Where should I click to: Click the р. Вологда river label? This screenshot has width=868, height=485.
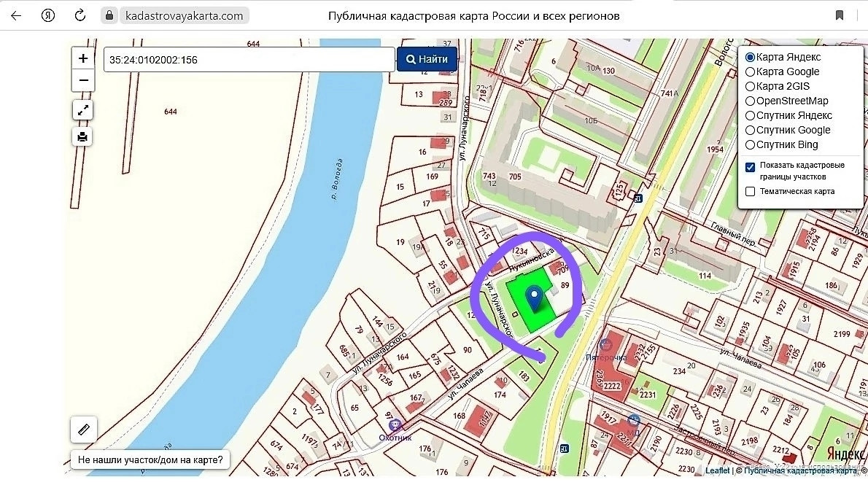point(337,179)
